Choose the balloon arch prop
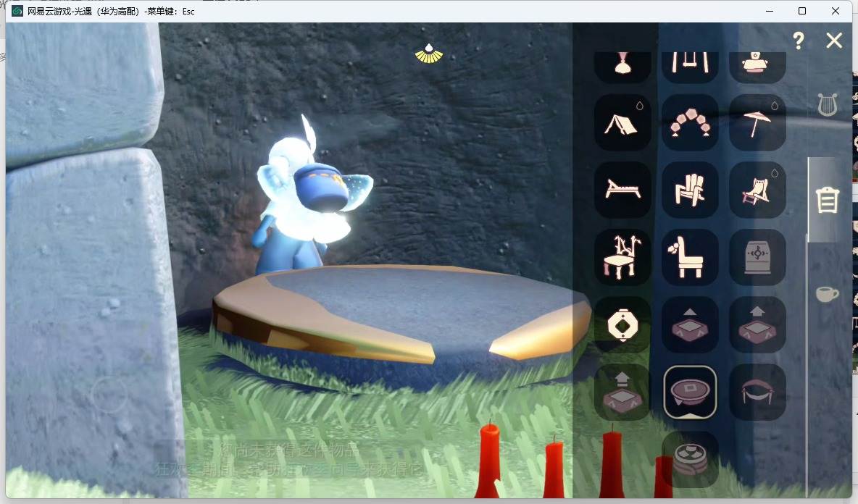 (690, 122)
